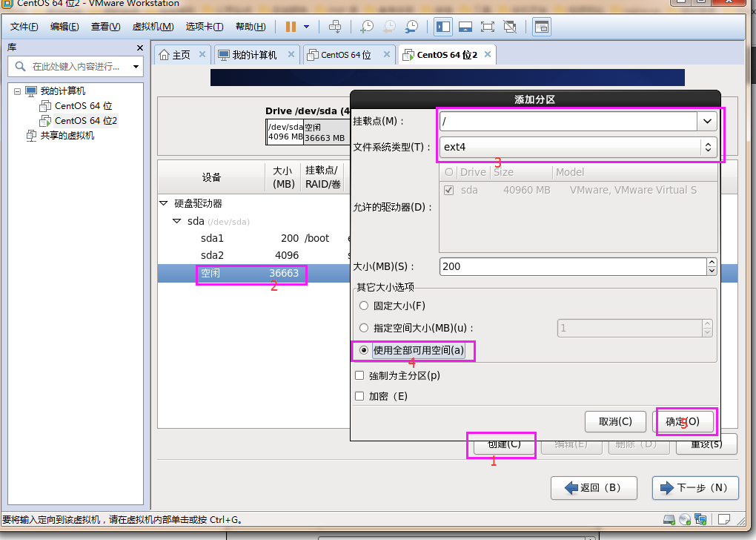Open the 文件系统类型 ext4 dropdown

[708, 147]
